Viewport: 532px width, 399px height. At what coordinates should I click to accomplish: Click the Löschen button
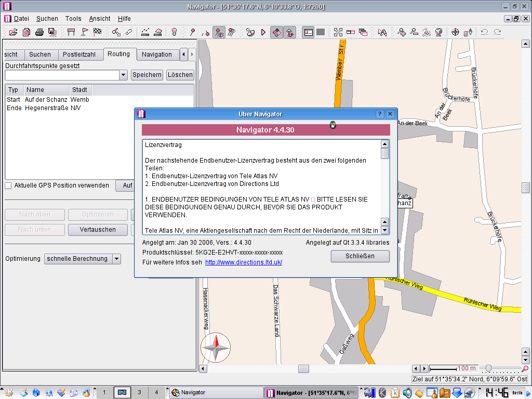(x=180, y=75)
